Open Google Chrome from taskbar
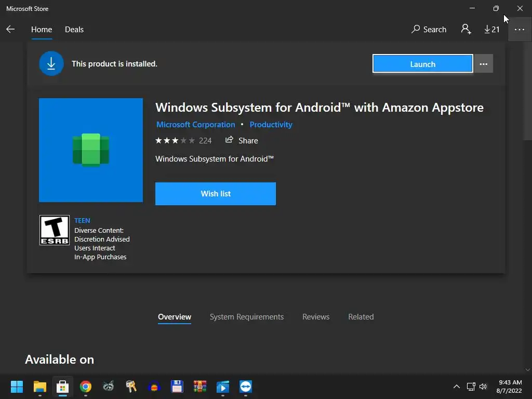Image resolution: width=532 pixels, height=399 pixels. 86,387
